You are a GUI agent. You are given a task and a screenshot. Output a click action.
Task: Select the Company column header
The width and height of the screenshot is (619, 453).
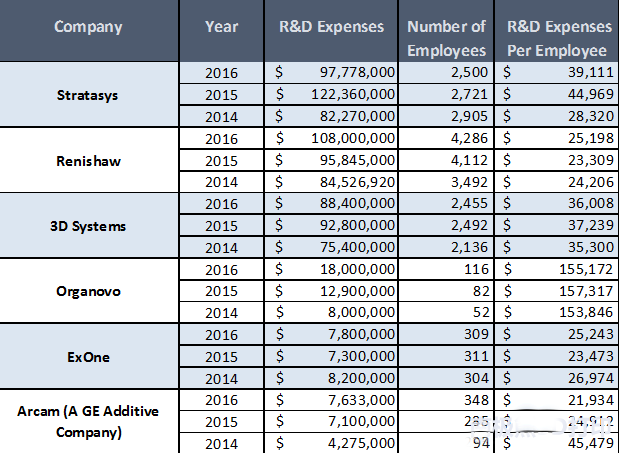point(89,30)
